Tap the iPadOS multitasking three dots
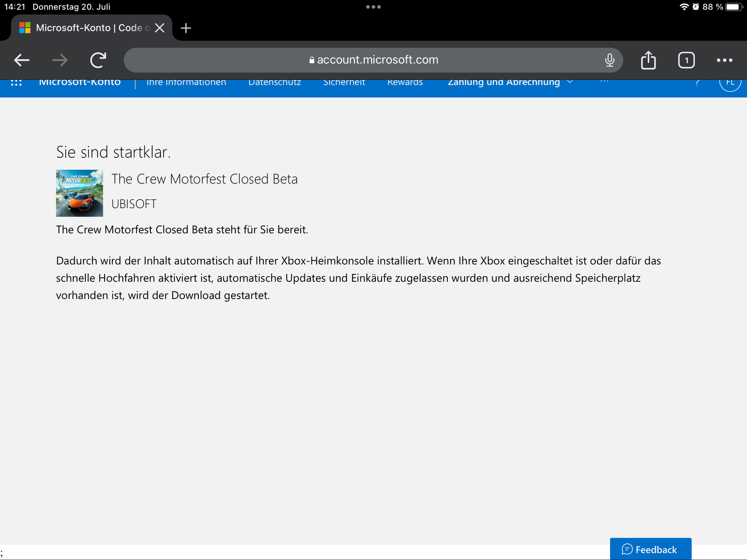This screenshot has height=560, width=747. (373, 7)
